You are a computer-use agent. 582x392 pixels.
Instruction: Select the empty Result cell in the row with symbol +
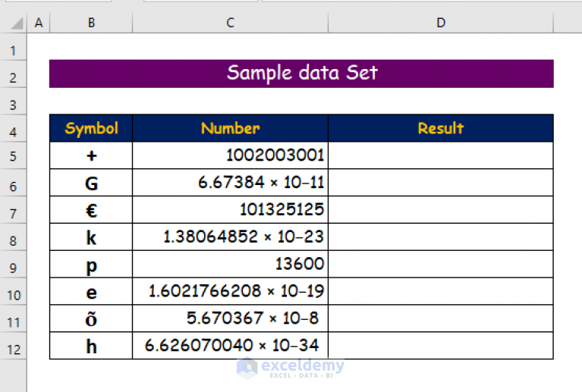(441, 155)
